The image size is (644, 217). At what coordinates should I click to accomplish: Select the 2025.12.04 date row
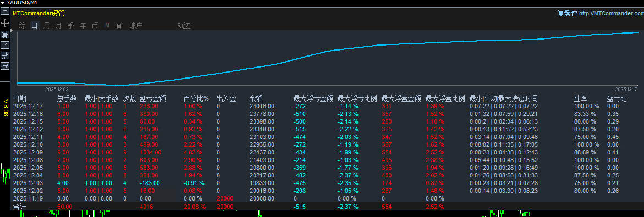pos(28,176)
